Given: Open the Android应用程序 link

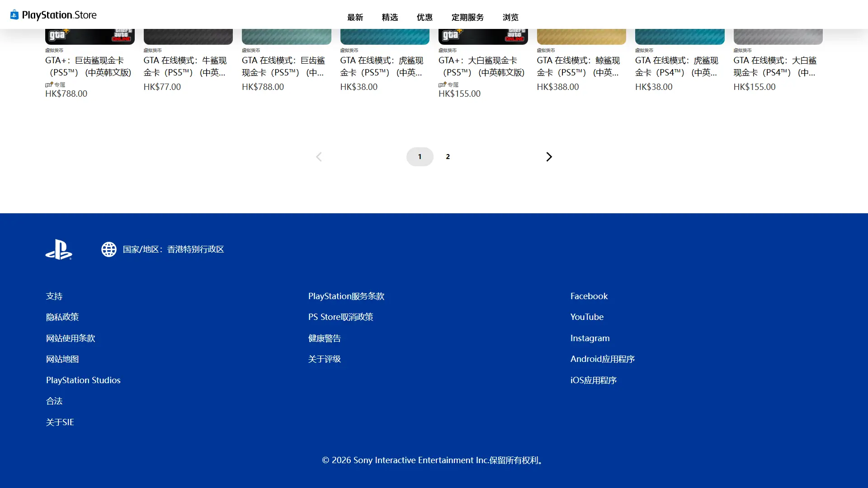Looking at the screenshot, I should point(603,359).
